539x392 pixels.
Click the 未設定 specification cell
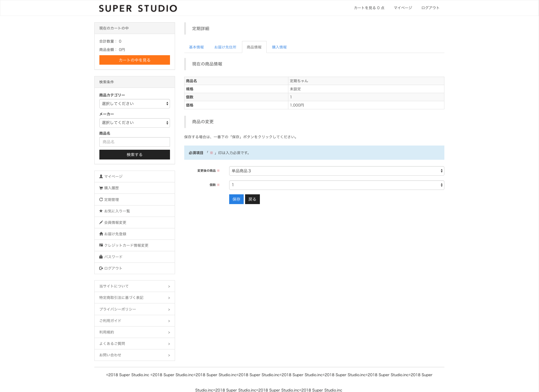366,89
